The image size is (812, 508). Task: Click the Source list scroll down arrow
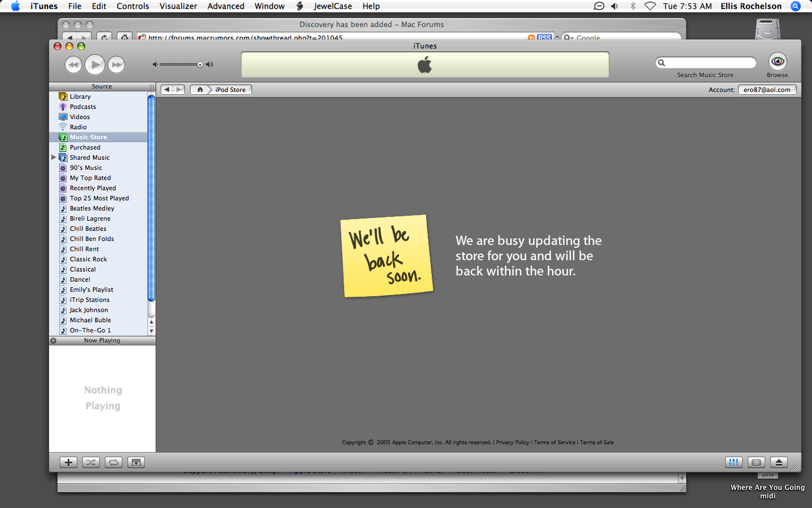(x=151, y=331)
